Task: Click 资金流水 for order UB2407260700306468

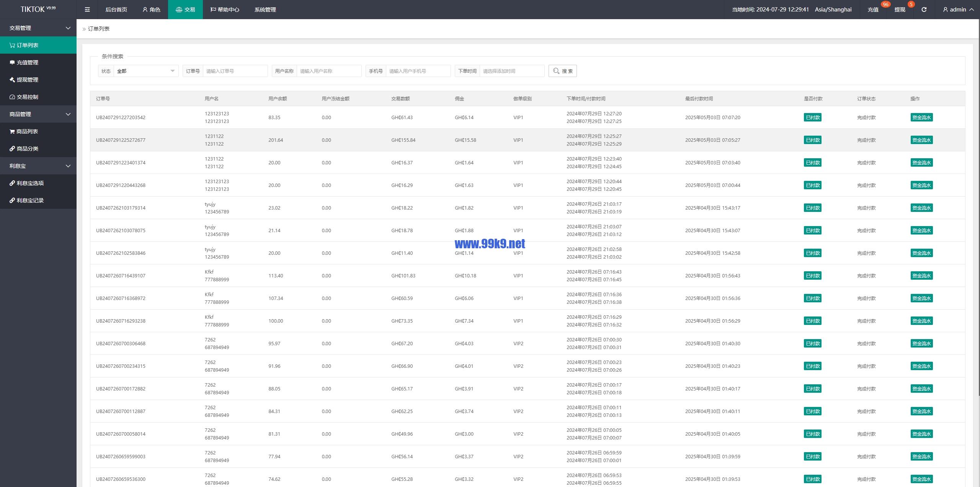Action: click(x=921, y=344)
